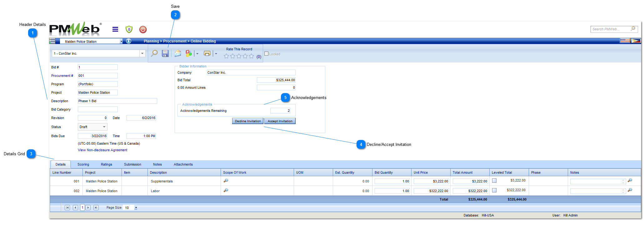This screenshot has width=644, height=234.
Task: Go to last page of grid
Action: click(x=96, y=207)
